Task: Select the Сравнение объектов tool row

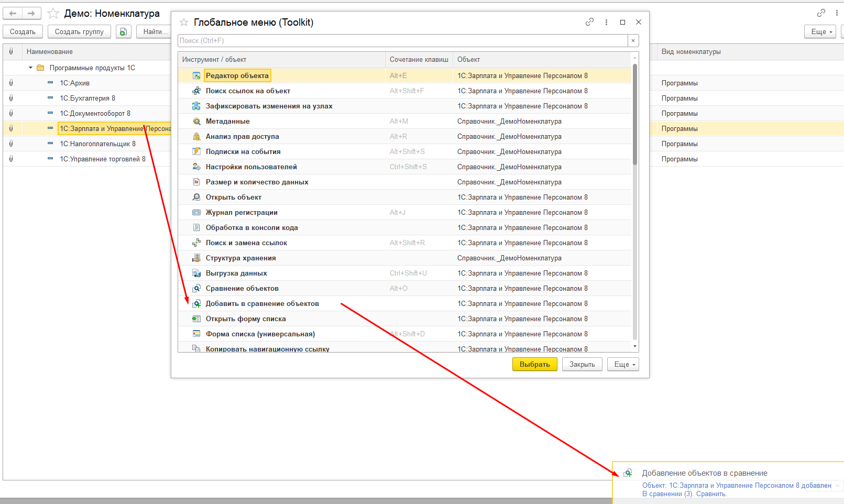Action: pos(404,289)
